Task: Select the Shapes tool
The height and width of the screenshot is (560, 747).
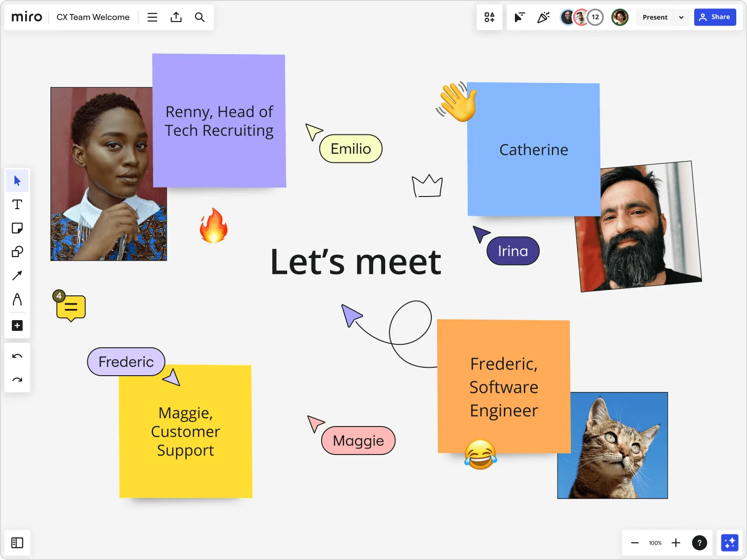Action: pos(17,252)
